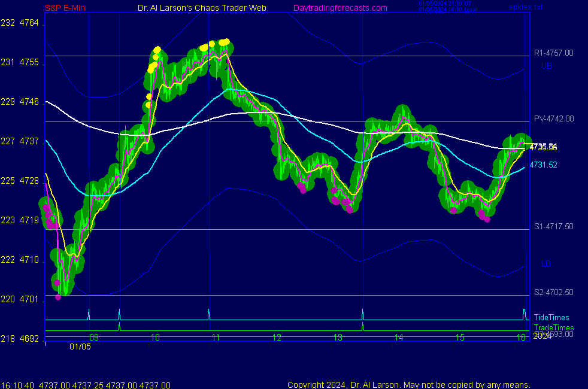Click the '225 4728' price axis label
Screen dimensions: 588x389
[x=20, y=181]
